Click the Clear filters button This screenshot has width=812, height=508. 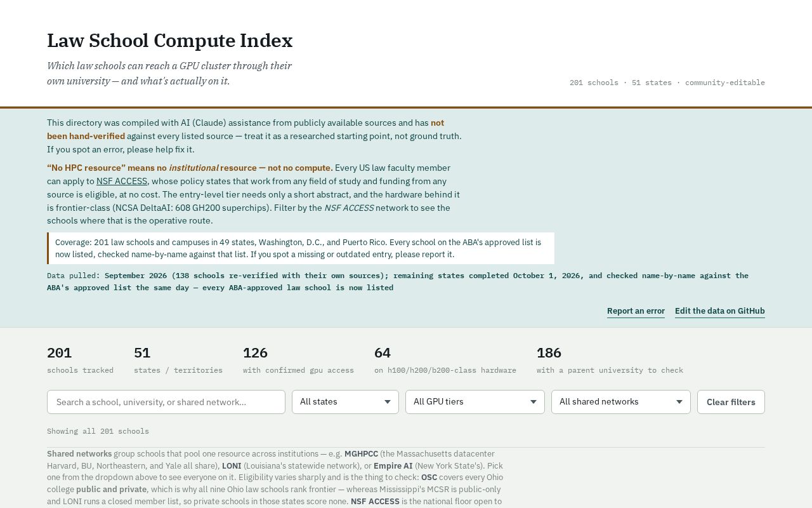pyautogui.click(x=731, y=402)
